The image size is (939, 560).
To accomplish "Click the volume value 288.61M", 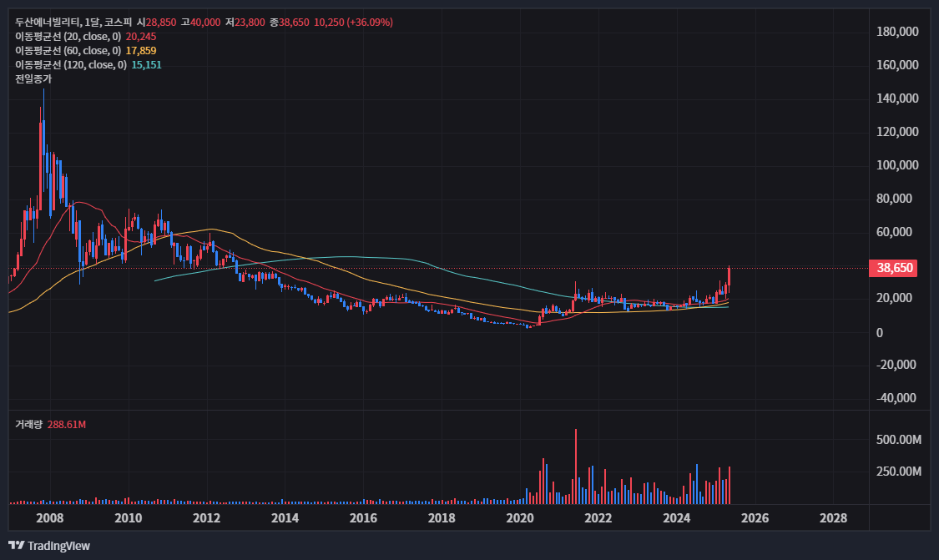I will [67, 425].
